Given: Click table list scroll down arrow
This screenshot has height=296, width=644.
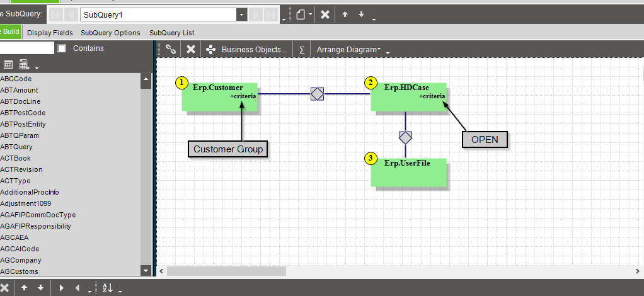Looking at the screenshot, I should [146, 271].
